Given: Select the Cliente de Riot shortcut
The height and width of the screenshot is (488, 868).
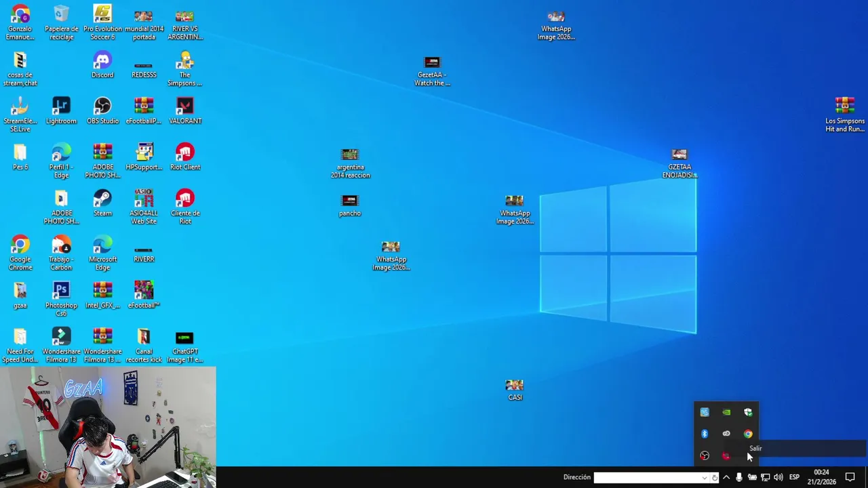Looking at the screenshot, I should click(185, 207).
